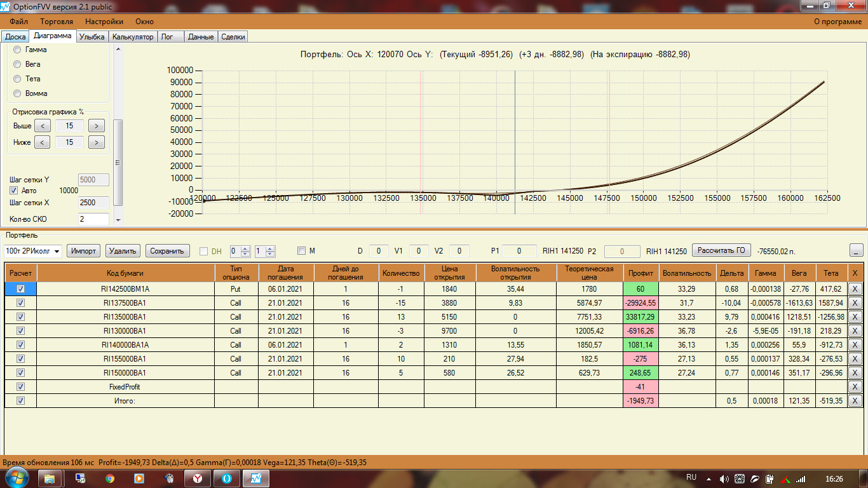
Task: Click the first numeric spinner showing 0
Action: tap(240, 251)
